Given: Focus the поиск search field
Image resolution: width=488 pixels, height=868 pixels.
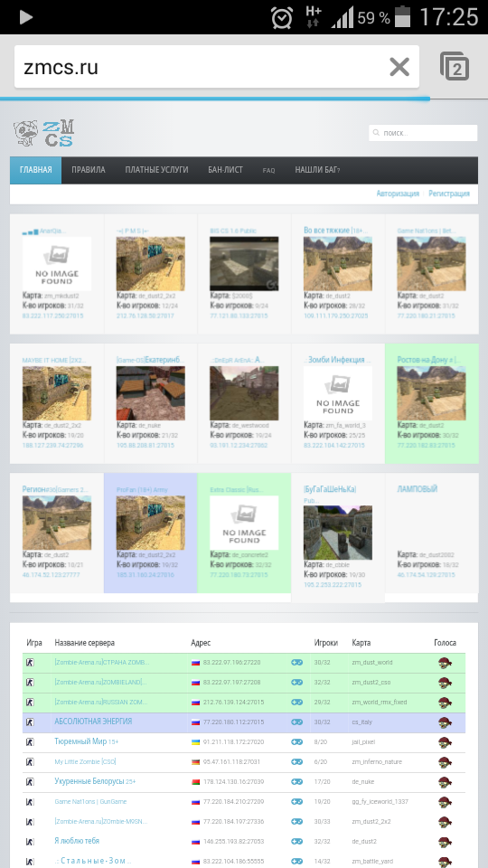Looking at the screenshot, I should tap(423, 133).
